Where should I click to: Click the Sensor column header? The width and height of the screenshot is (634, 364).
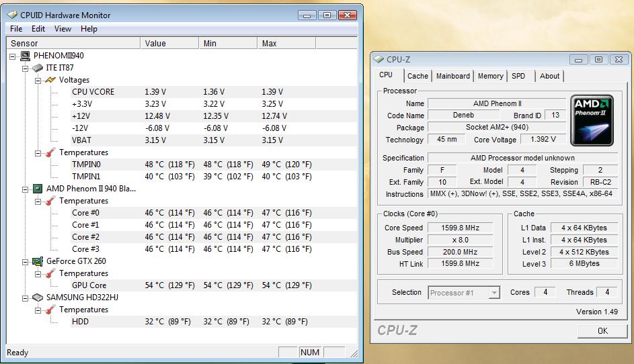73,43
